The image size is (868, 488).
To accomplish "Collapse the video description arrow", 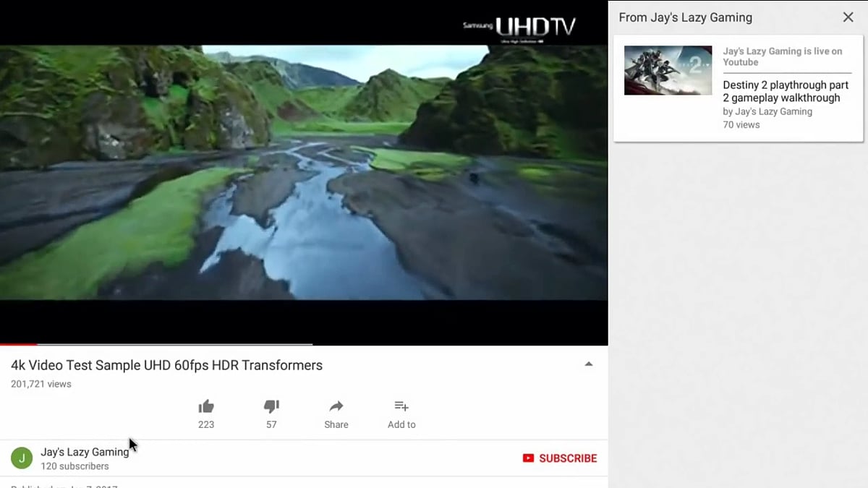I will pyautogui.click(x=589, y=364).
